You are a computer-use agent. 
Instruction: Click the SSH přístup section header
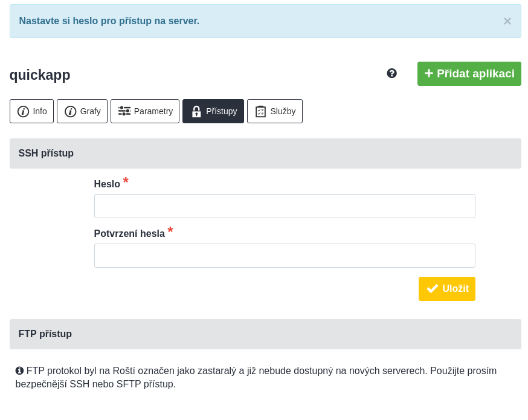pyautogui.click(x=265, y=153)
